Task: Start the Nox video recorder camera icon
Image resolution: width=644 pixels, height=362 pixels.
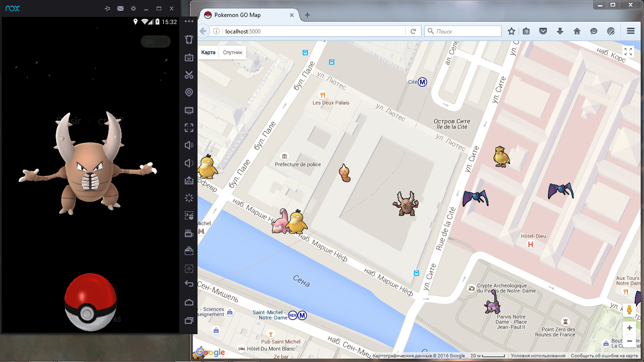Action: [189, 233]
